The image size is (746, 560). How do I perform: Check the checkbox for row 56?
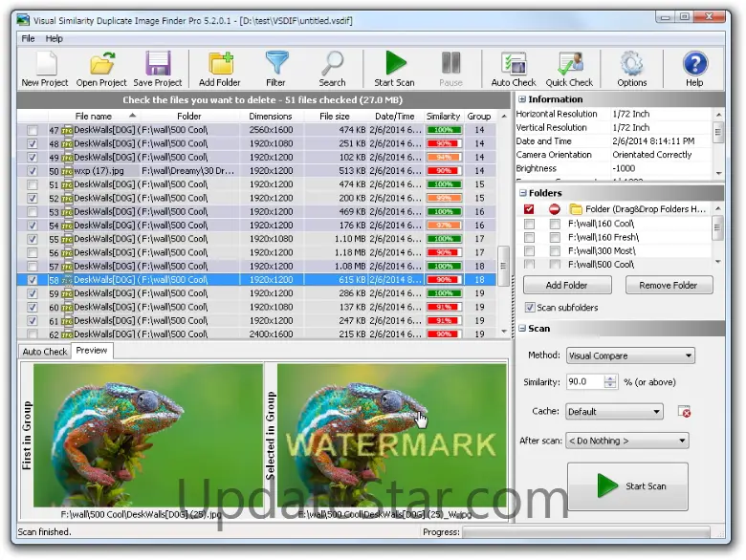point(33,253)
